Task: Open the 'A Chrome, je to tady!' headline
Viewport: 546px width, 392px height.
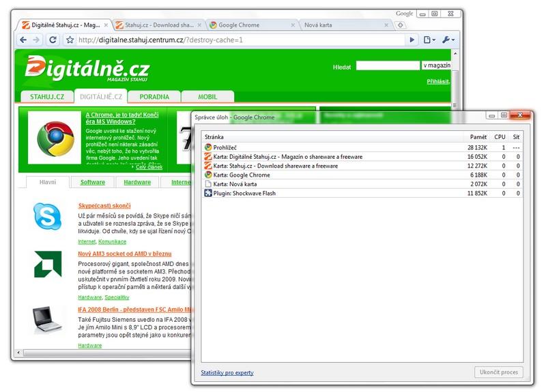Action: coord(122,118)
